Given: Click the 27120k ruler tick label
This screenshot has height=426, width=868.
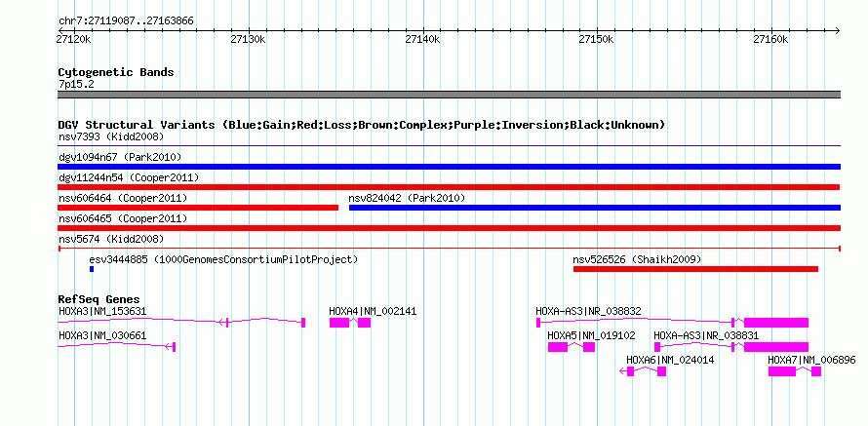Looking at the screenshot, I should (73, 40).
